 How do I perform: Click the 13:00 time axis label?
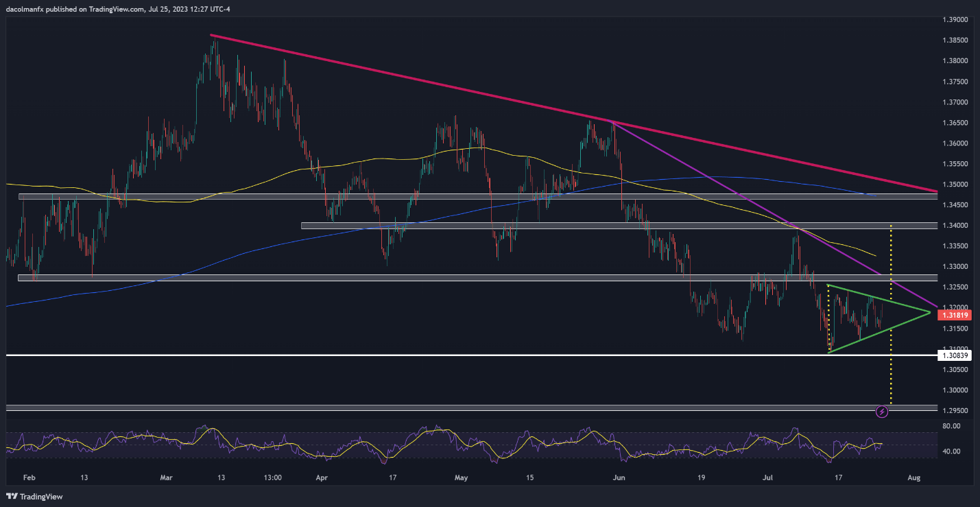click(x=272, y=476)
